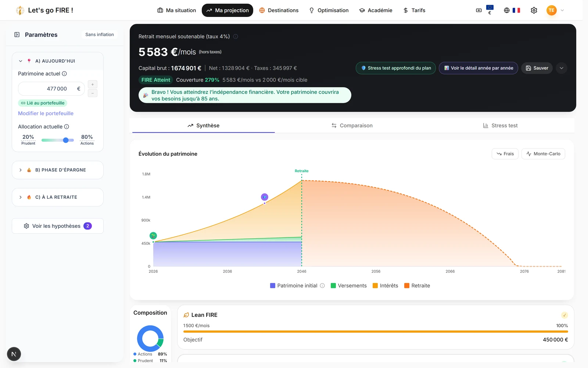Expand the C) À la retraite section

tap(58, 197)
